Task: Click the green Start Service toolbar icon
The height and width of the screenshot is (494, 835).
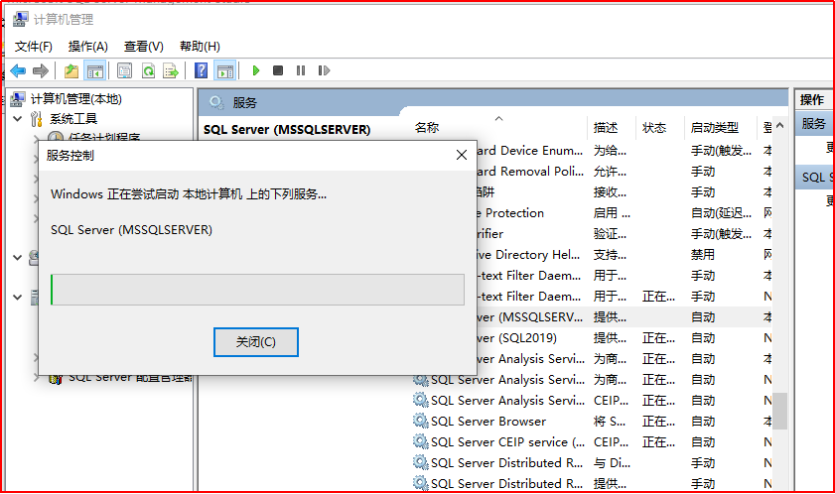Action: [x=256, y=71]
